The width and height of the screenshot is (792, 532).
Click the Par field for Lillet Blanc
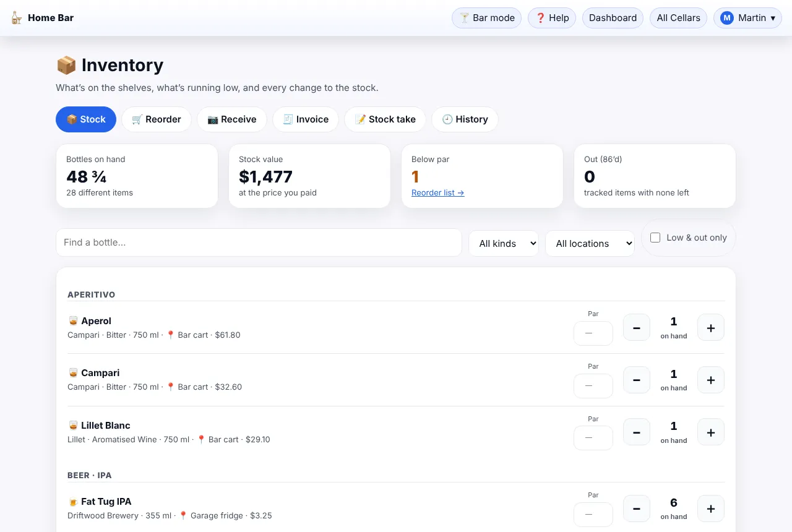tap(593, 437)
